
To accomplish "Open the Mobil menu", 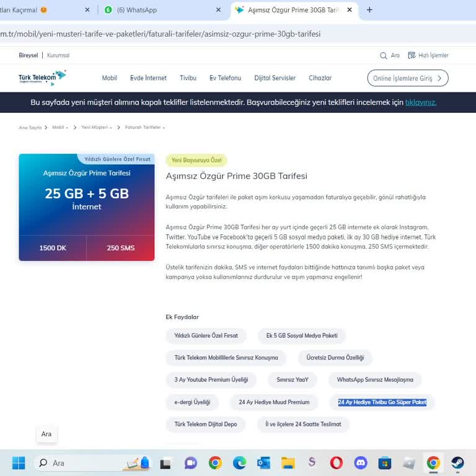I will 110,78.
